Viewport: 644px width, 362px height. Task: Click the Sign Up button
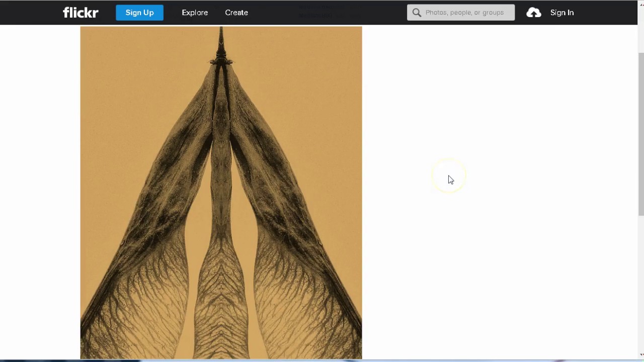coord(139,13)
